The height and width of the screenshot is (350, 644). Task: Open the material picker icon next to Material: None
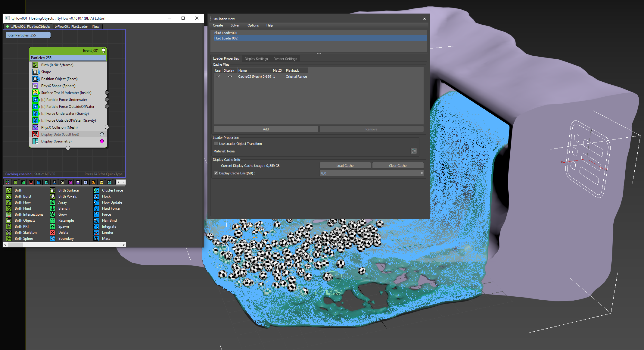coord(414,151)
